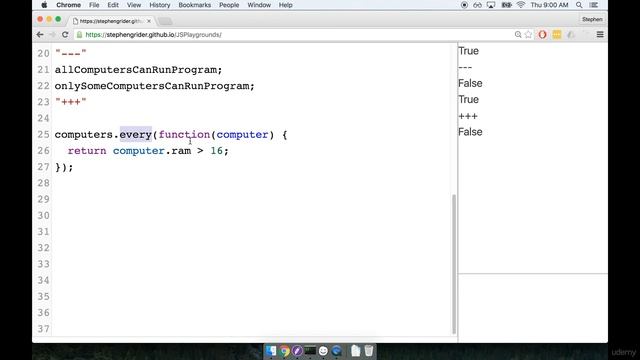Click the number 16 on line 26
This screenshot has width=640, height=360.
[216, 151]
